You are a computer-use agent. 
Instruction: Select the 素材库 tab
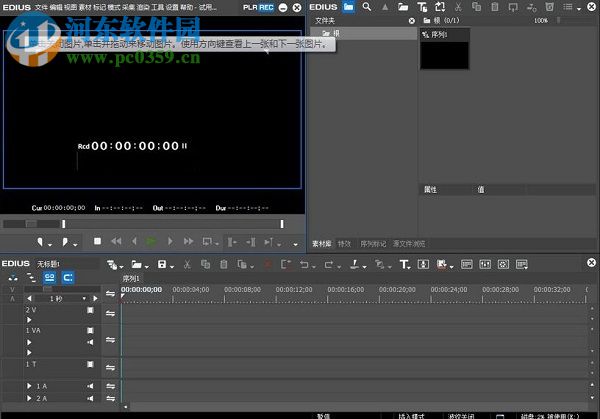(321, 244)
